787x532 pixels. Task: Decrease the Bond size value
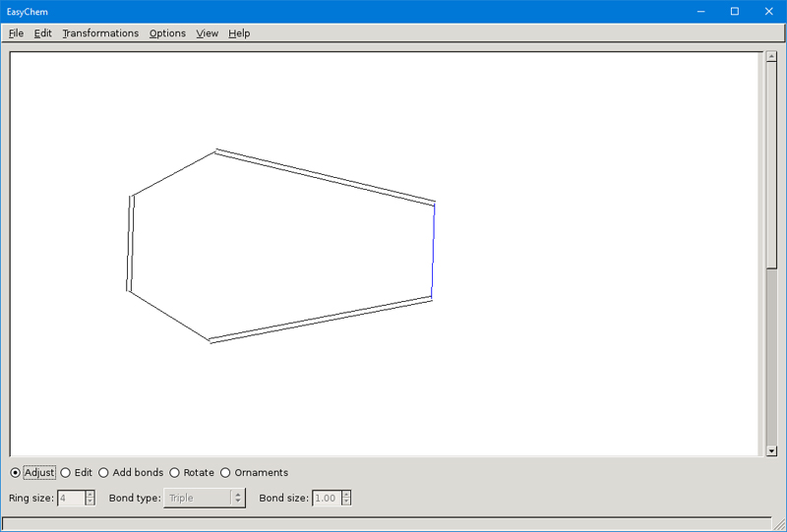point(346,502)
